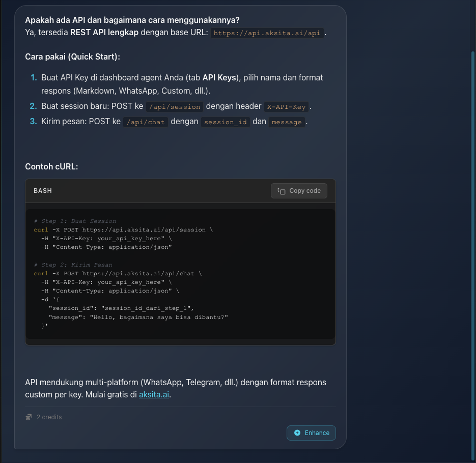476x463 pixels.
Task: Click the X-API-Key inline code in step 2
Action: [x=286, y=107]
